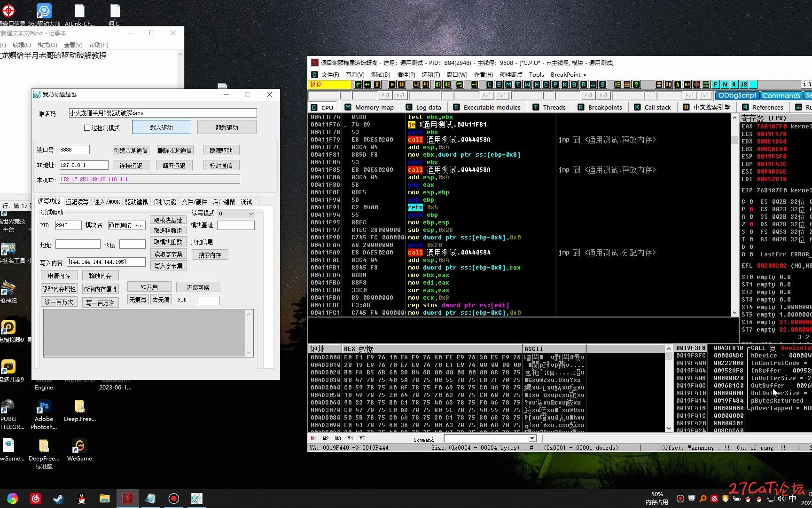The height and width of the screenshot is (508, 812).
Task: Click the hex dump scrollbar up arrow
Action: [x=669, y=349]
